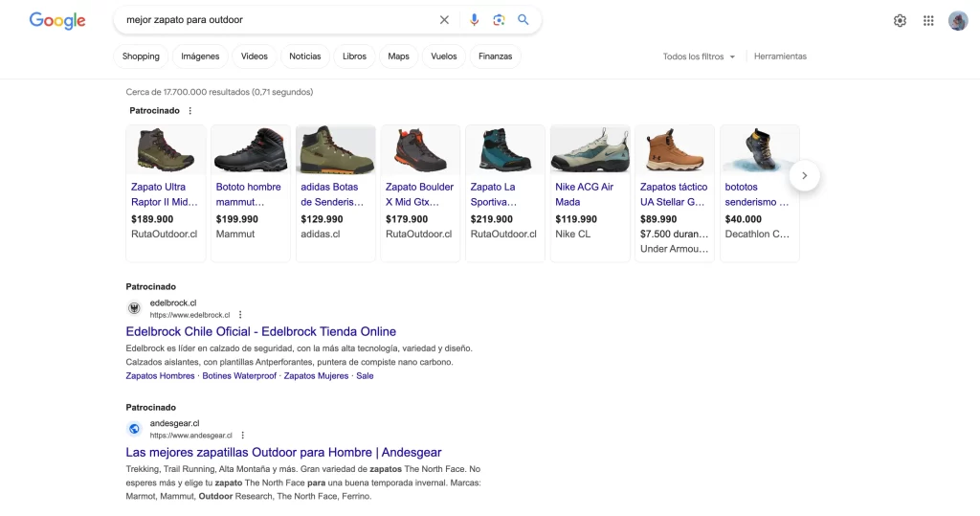
Task: Click the $199.990 price text
Action: (237, 219)
